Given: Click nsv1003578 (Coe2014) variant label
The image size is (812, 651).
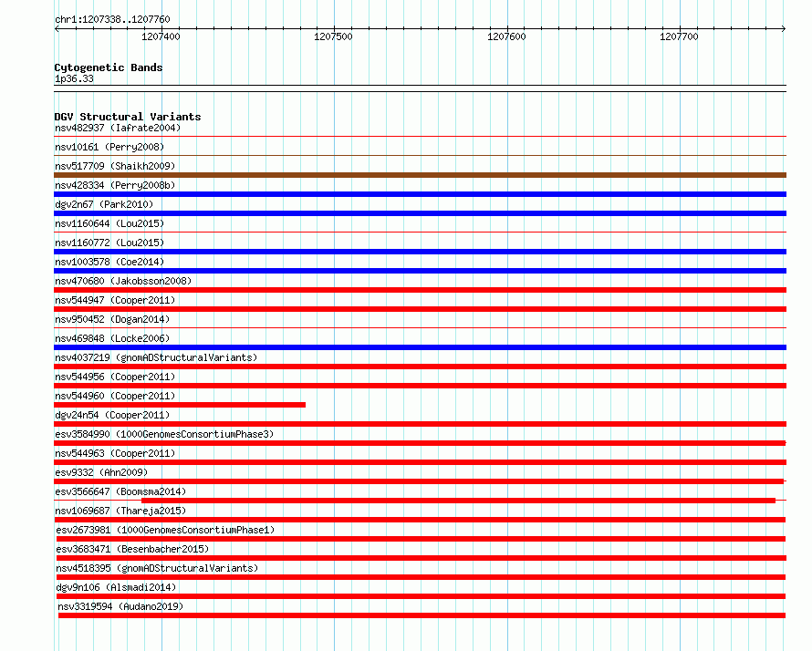Looking at the screenshot, I should click(x=109, y=262).
